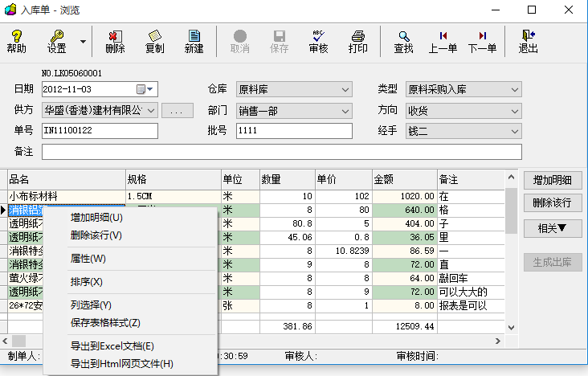Expand the 经手 handler dropdown
The width and height of the screenshot is (588, 376).
[x=515, y=131]
